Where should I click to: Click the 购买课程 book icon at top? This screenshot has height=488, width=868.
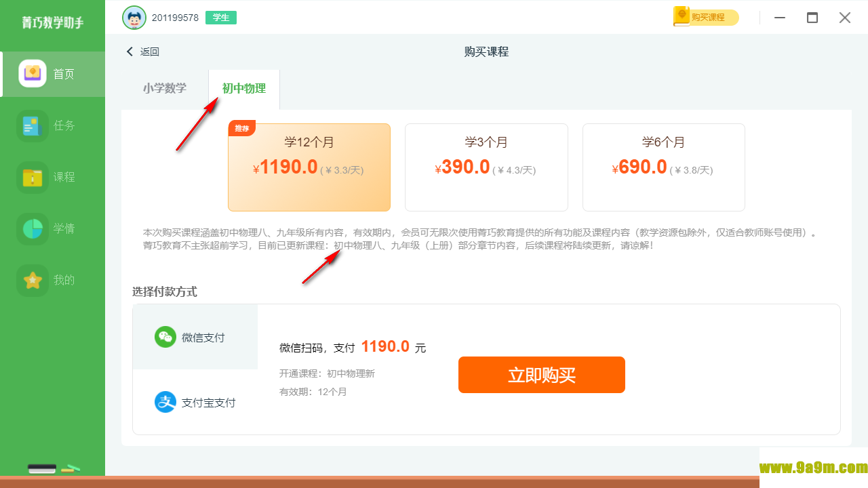[682, 17]
